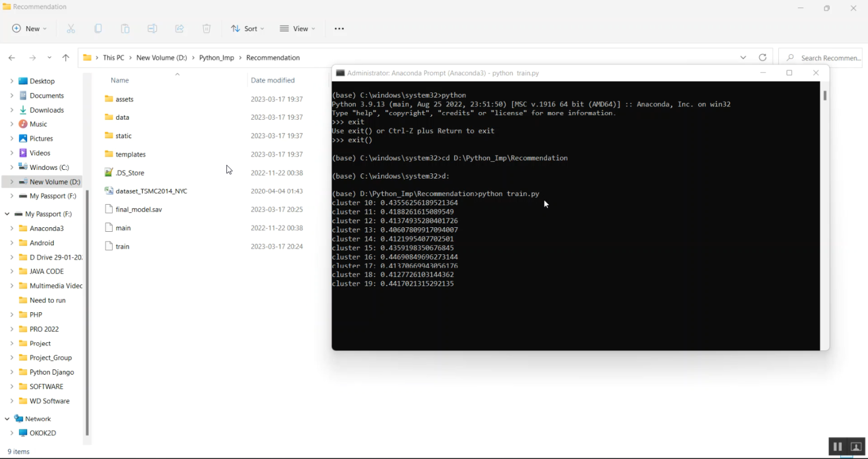Click the Share icon in toolbar
The width and height of the screenshot is (868, 459).
click(x=179, y=29)
